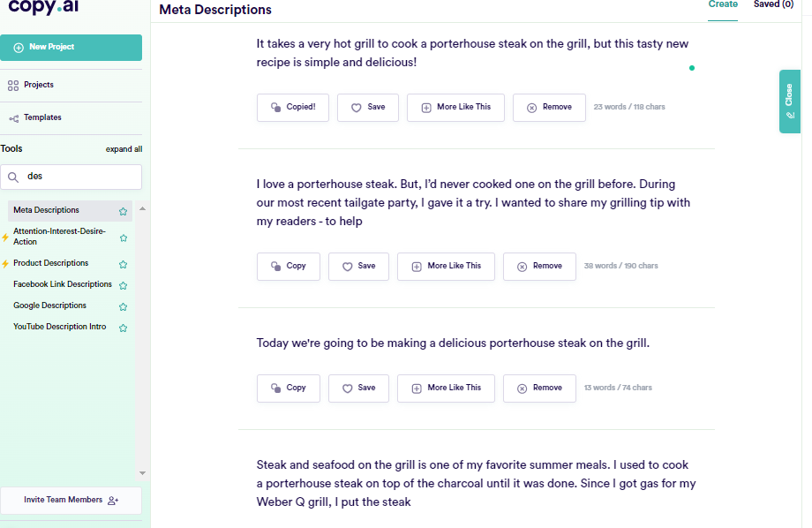
Task: Click the search magnifier icon in Tools
Action: [x=13, y=177]
